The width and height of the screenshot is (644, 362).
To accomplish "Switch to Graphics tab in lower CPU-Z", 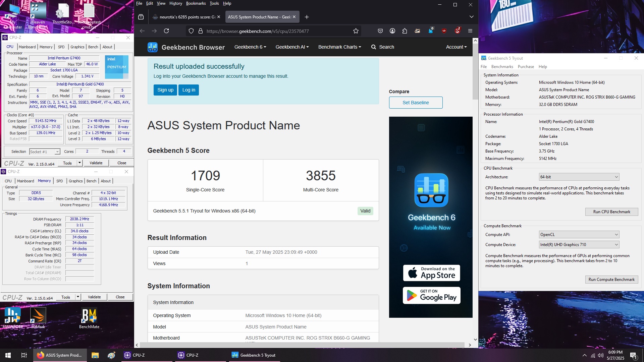I will pos(76,181).
